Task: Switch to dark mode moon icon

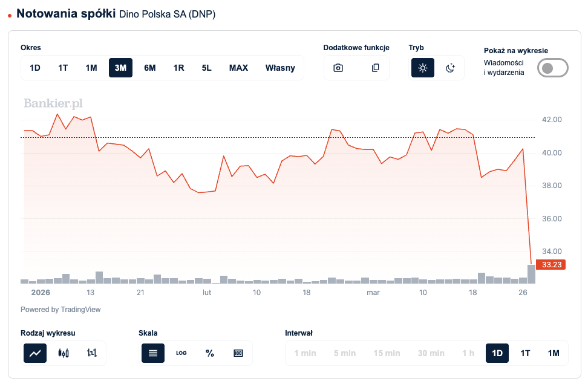Action: tap(450, 68)
